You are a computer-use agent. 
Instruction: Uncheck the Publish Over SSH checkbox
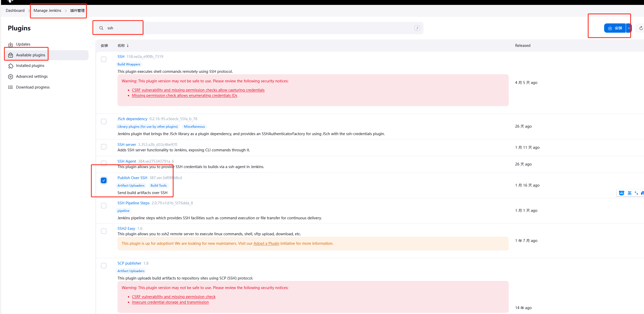pos(104,180)
